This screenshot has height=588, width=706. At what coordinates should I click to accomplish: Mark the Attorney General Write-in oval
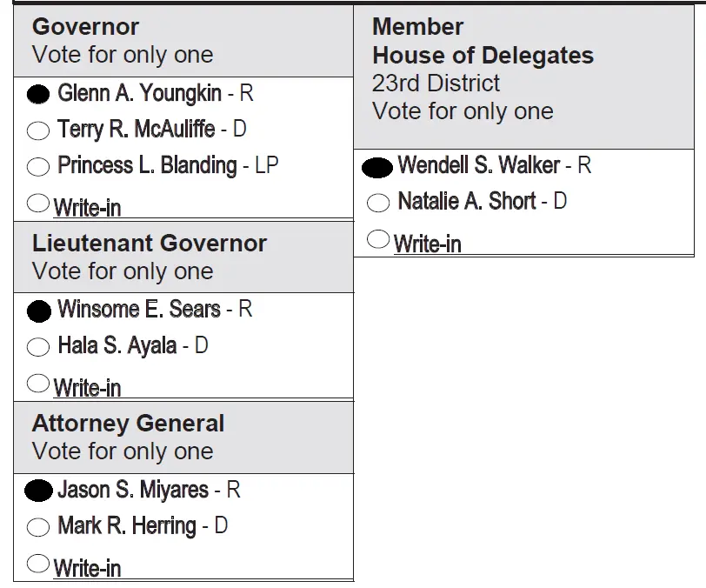[38, 564]
